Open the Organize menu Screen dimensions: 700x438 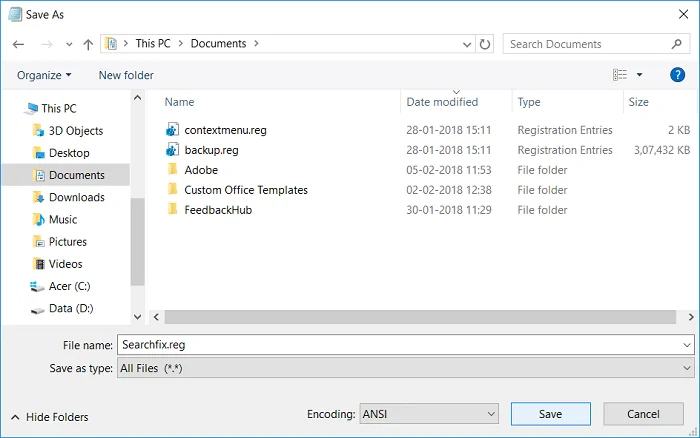(x=44, y=75)
